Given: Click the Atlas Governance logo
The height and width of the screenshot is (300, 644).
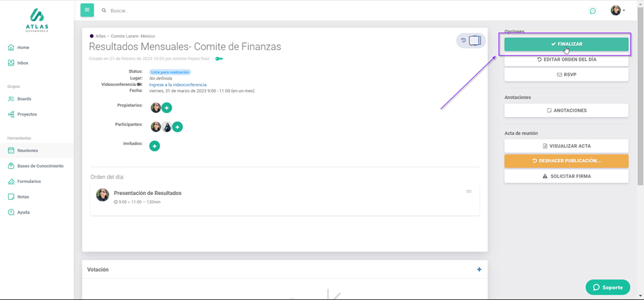Looking at the screenshot, I should [x=37, y=20].
